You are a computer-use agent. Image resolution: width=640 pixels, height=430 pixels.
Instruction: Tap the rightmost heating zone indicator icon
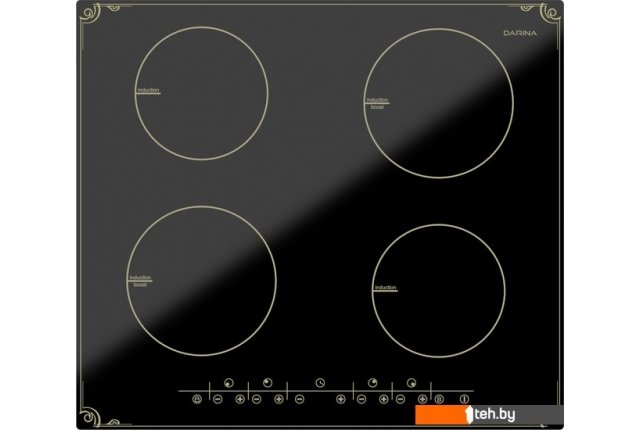coord(411,382)
